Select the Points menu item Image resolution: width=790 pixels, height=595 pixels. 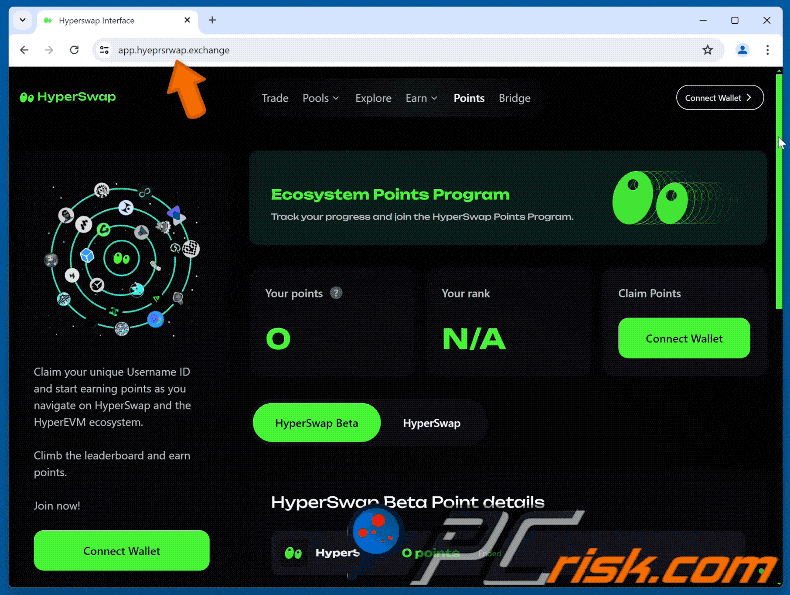tap(469, 98)
